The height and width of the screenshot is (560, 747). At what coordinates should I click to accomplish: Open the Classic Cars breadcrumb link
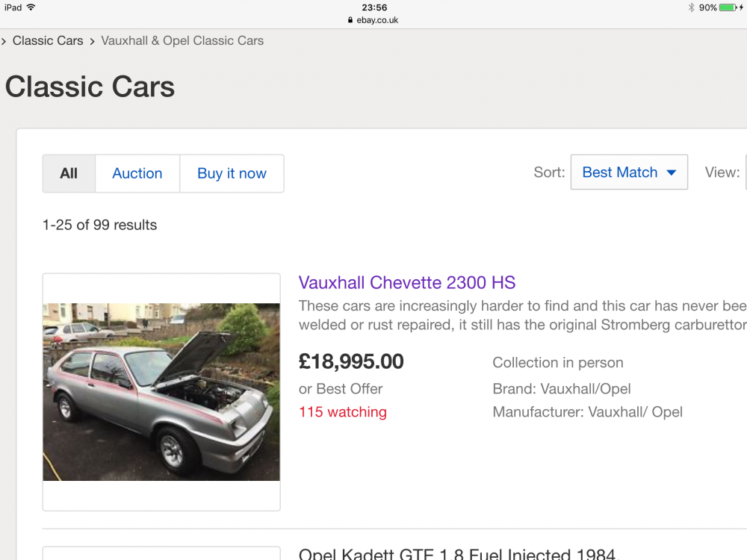click(48, 41)
